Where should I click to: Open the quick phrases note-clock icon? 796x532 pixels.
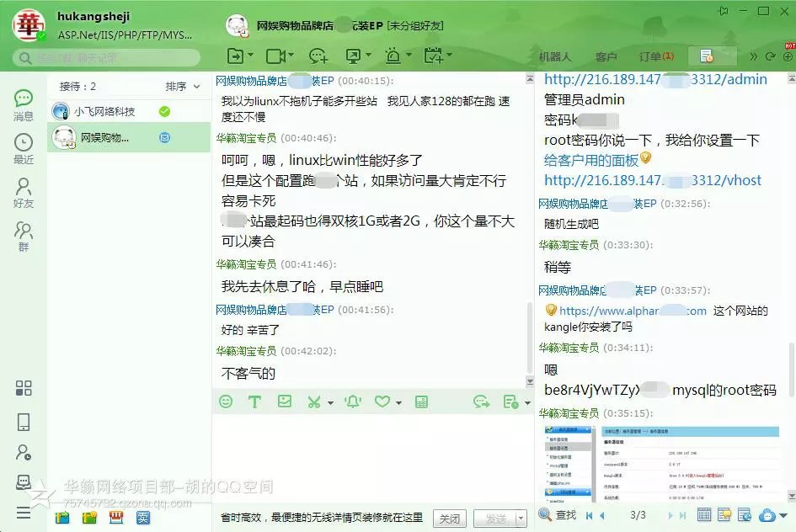coord(510,402)
